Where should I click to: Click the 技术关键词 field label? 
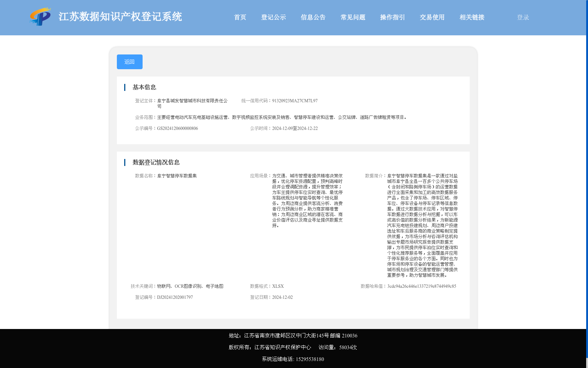(x=144, y=286)
